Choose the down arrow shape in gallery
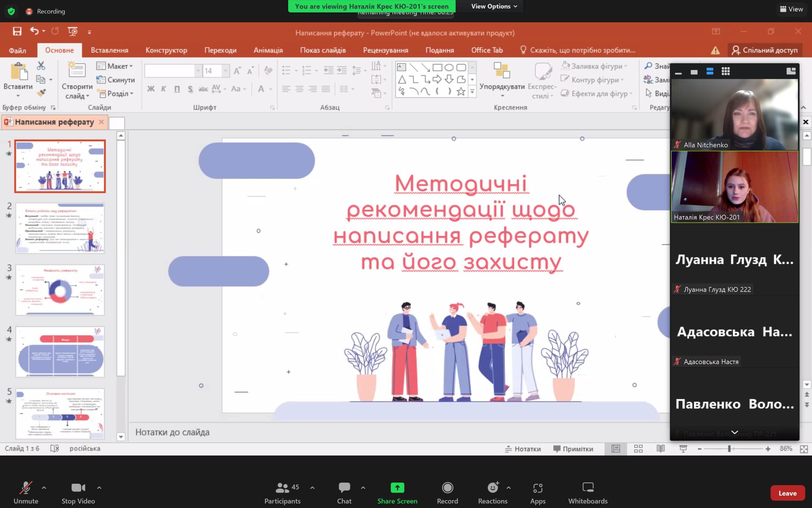 (x=449, y=79)
